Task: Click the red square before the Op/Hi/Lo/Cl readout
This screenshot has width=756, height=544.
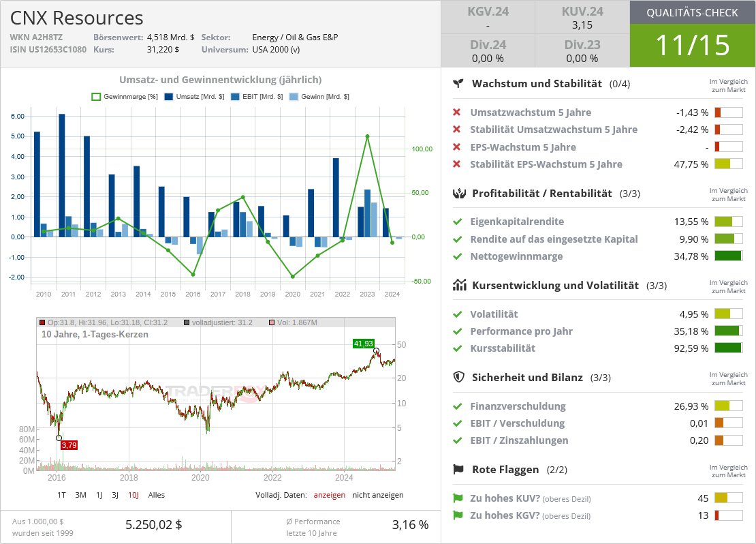Action: click(42, 322)
